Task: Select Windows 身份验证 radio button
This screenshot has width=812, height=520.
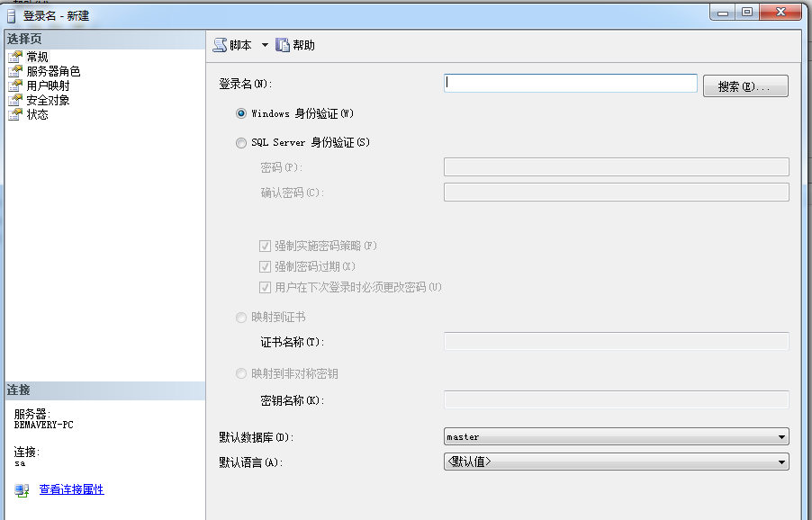Action: click(240, 113)
